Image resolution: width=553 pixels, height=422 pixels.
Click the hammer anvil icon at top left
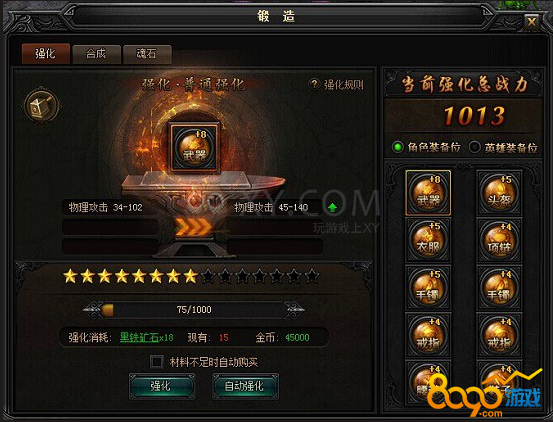click(41, 106)
